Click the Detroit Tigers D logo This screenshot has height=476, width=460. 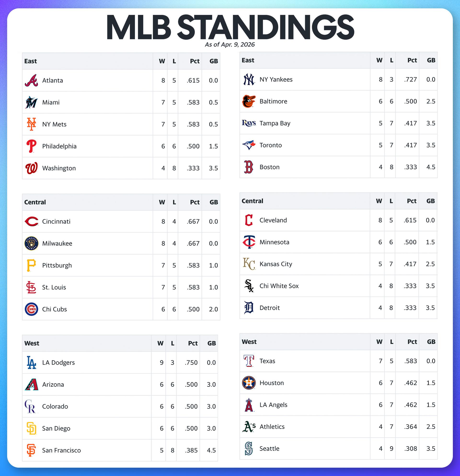(249, 308)
